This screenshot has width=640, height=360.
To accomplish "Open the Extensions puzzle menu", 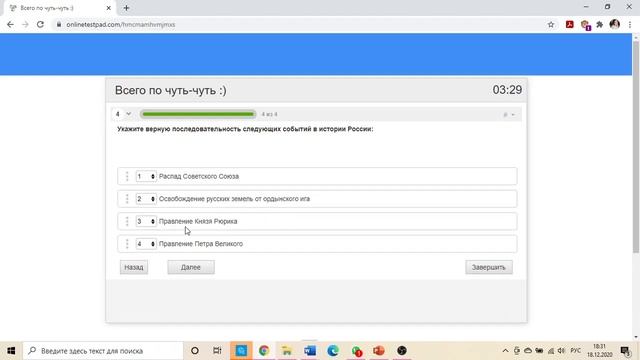I will tap(600, 24).
